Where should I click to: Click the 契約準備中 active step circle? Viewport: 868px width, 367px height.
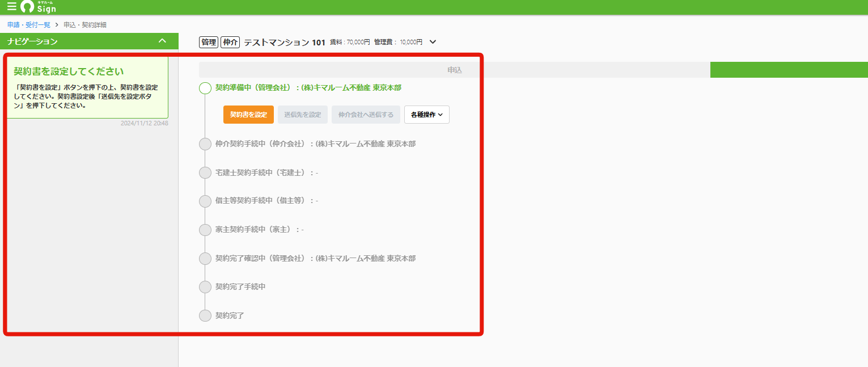pos(205,88)
